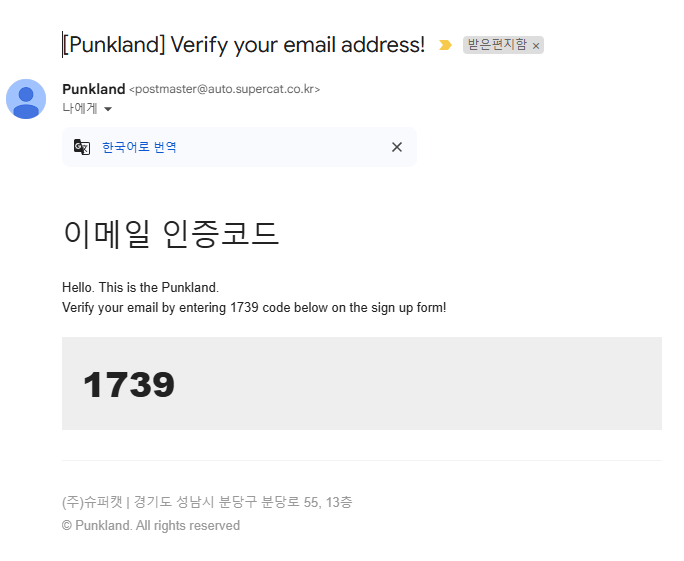
Task: Open the 받은편지함 inbox label
Action: 496,45
